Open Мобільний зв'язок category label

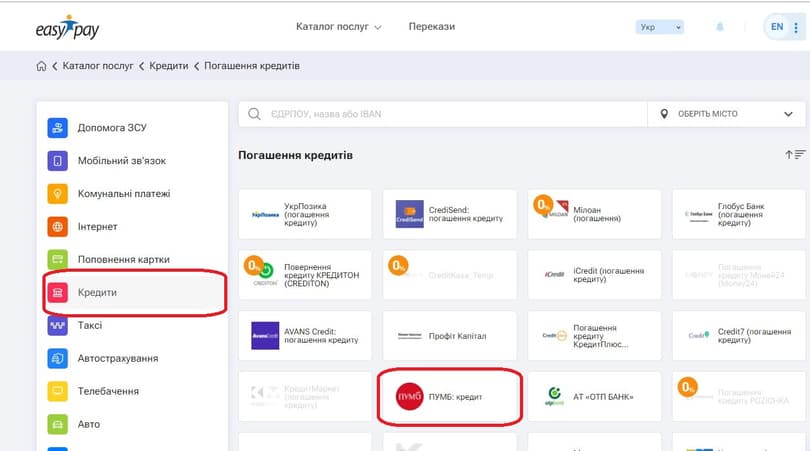pyautogui.click(x=122, y=161)
